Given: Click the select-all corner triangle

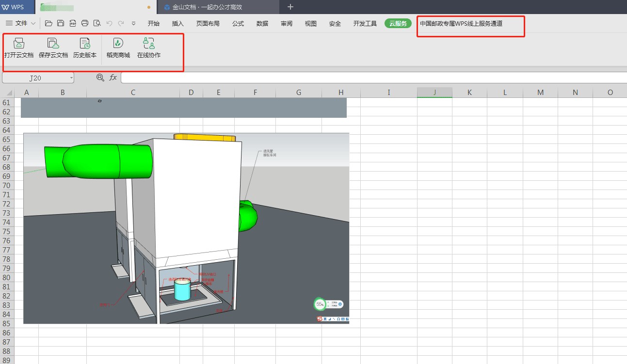Looking at the screenshot, I should pyautogui.click(x=9, y=93).
